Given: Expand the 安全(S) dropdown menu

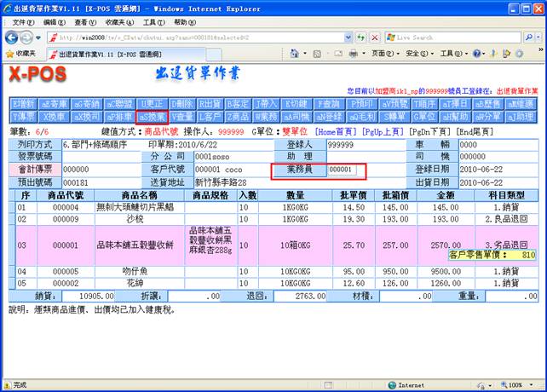Looking at the screenshot, I should [x=419, y=53].
